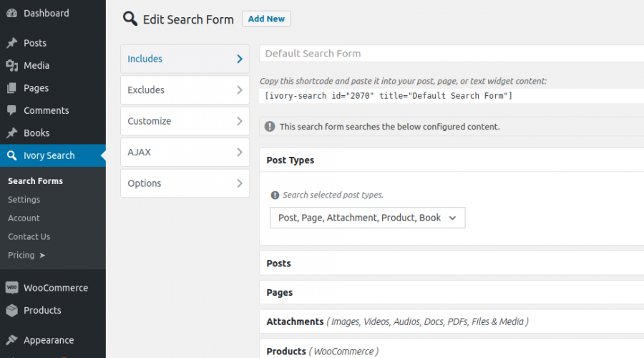Open the post types dropdown

click(x=367, y=218)
